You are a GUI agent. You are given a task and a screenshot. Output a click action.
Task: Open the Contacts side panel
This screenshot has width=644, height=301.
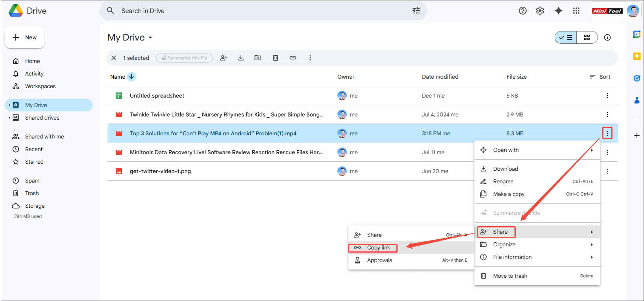click(637, 100)
